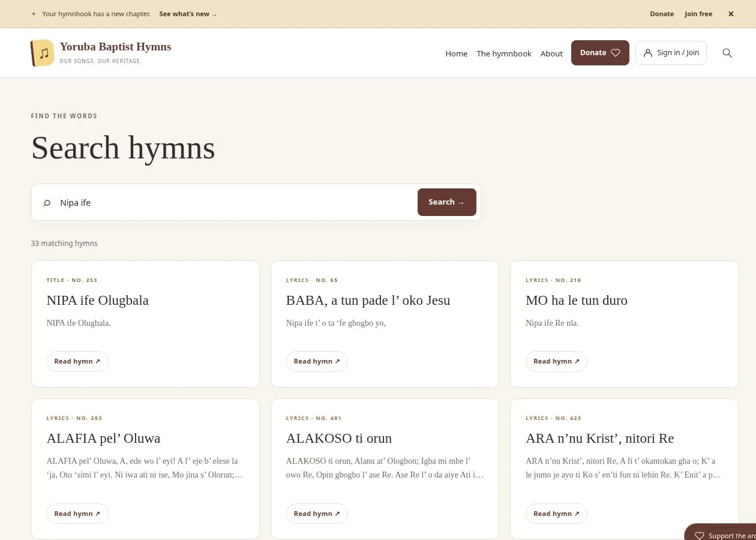756x540 pixels.
Task: Click the LYRICS · NO. 423 label
Action: pyautogui.click(x=553, y=418)
